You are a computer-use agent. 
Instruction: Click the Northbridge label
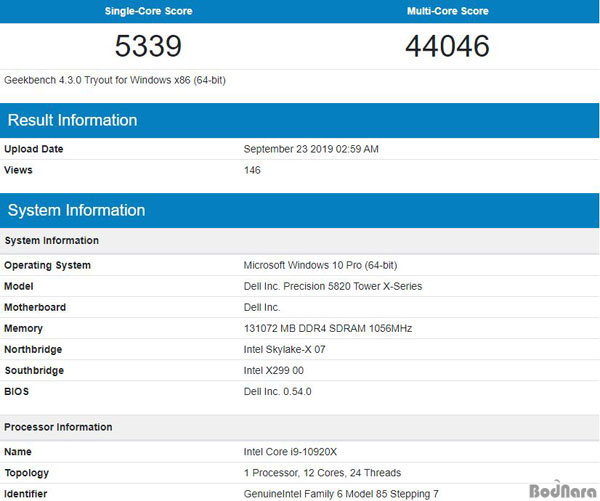point(33,349)
